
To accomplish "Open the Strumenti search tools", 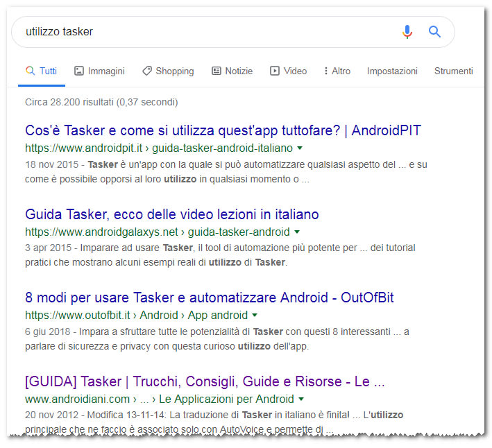I will pos(453,71).
